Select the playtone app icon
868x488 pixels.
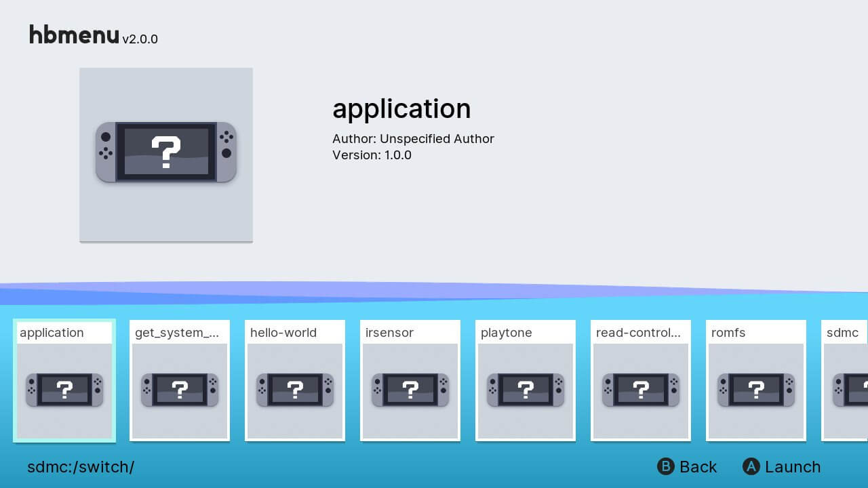tap(526, 390)
